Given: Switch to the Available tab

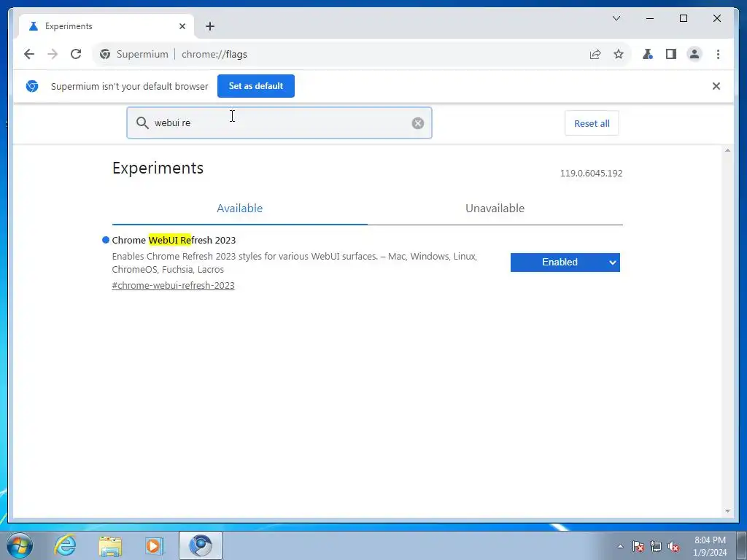Looking at the screenshot, I should (x=239, y=209).
